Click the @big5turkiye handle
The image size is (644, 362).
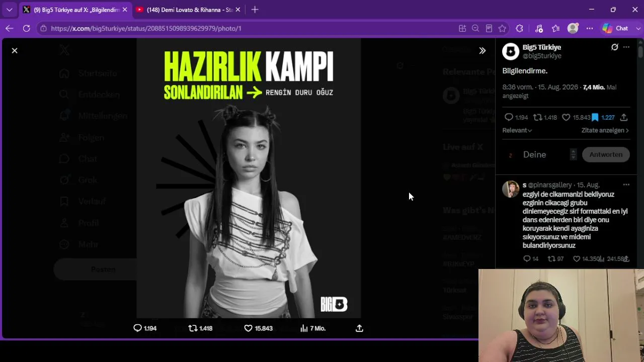point(542,56)
